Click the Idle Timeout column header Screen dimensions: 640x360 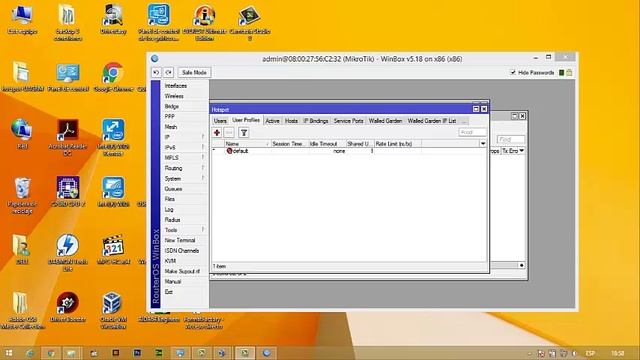pos(327,144)
